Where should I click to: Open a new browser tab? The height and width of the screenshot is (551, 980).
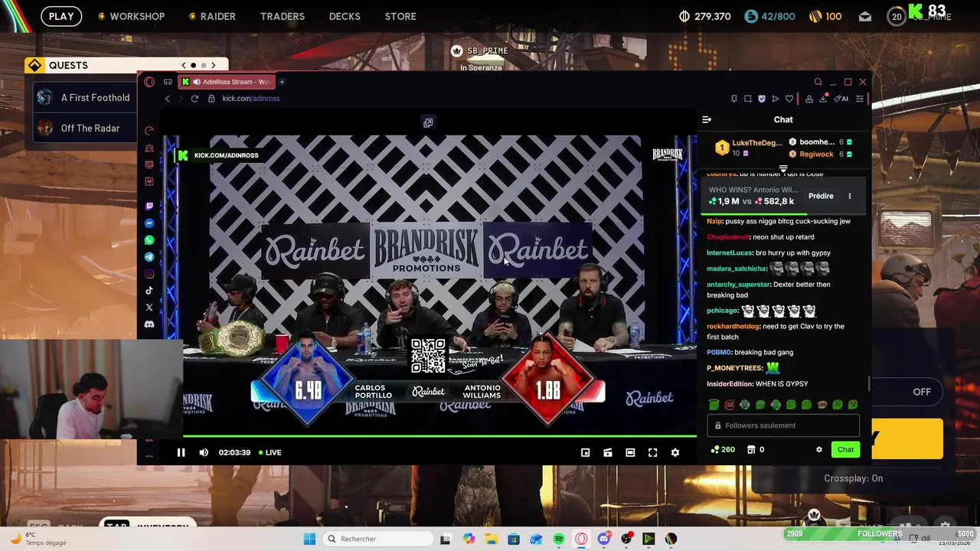pos(282,82)
